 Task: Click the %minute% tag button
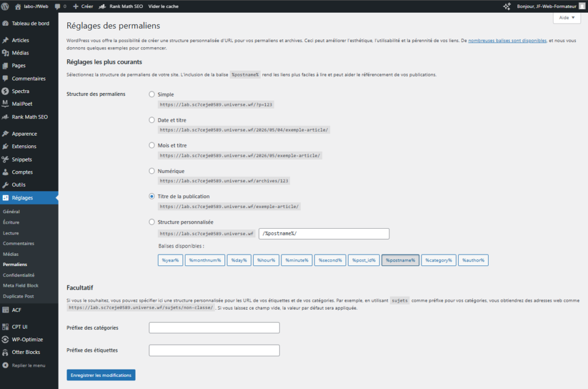tap(297, 260)
